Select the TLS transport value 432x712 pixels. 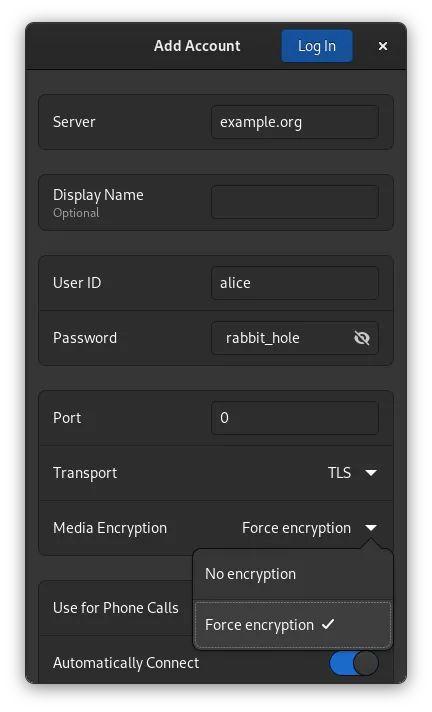tap(339, 473)
